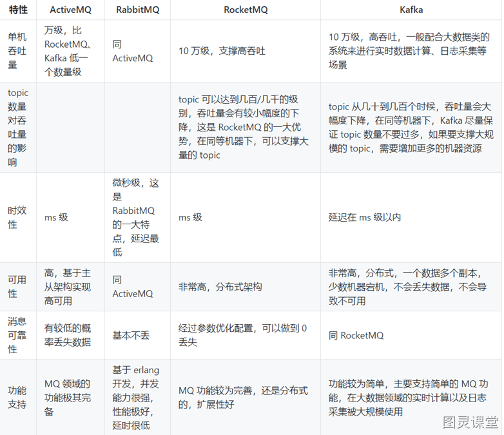Click the ActiveMQ ms 级 cell
504x435 pixels.
tap(70, 217)
